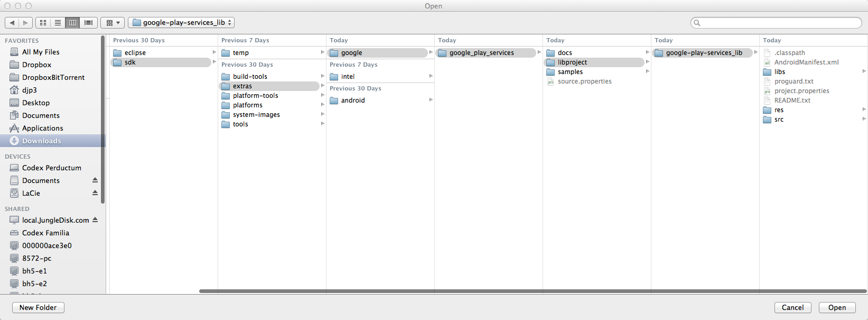Select Dropbox in Favorites sidebar
The height and width of the screenshot is (320, 868).
point(36,65)
